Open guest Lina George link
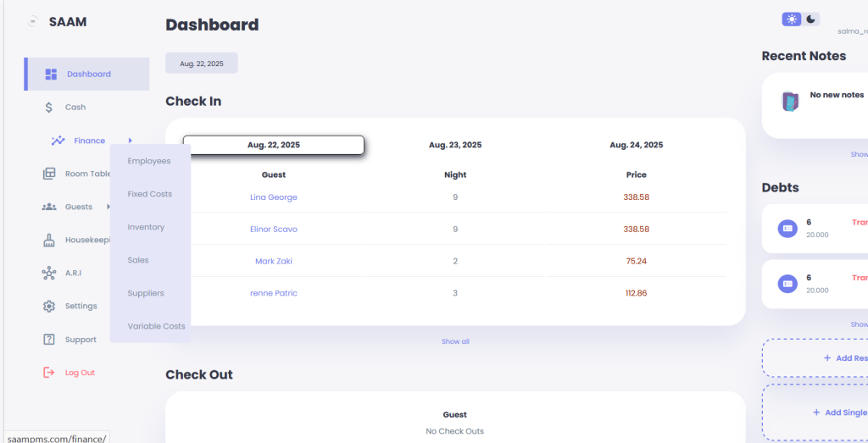This screenshot has width=868, height=443. pos(274,197)
